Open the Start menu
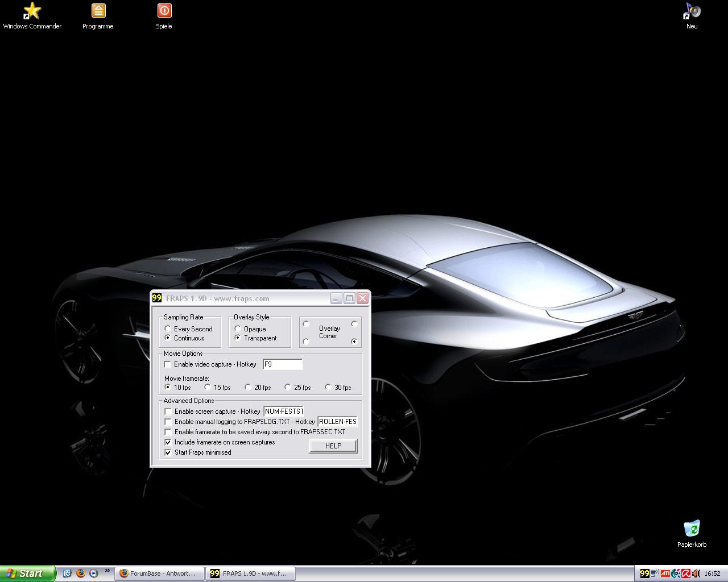Screen dimensions: 728x582 [x=27, y=573]
